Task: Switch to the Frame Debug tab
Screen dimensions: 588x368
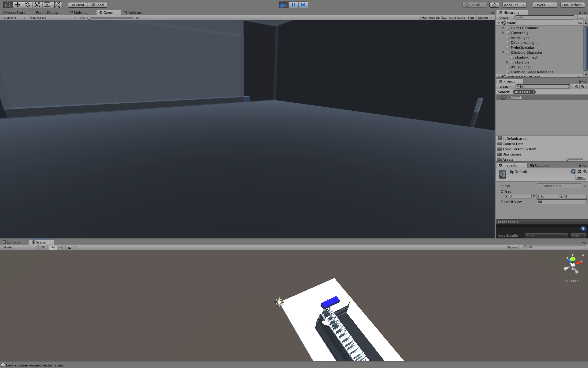Action: [x=47, y=13]
